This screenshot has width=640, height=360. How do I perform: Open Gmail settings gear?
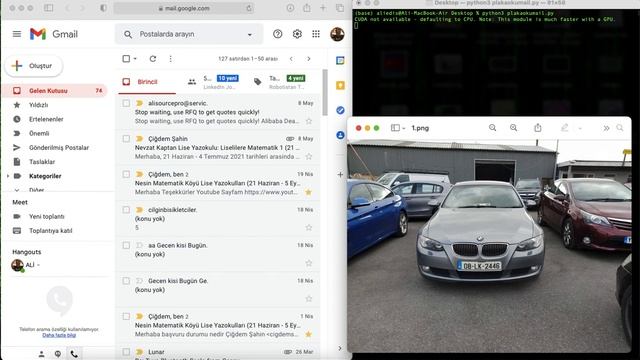click(x=297, y=34)
